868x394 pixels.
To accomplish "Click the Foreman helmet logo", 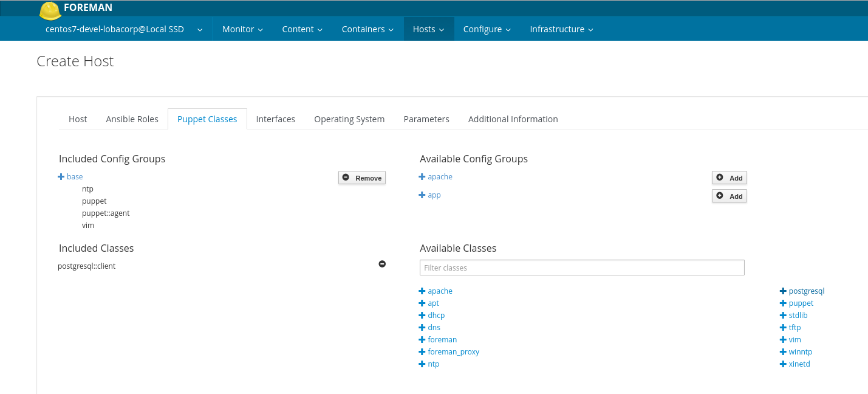I will pos(50,10).
